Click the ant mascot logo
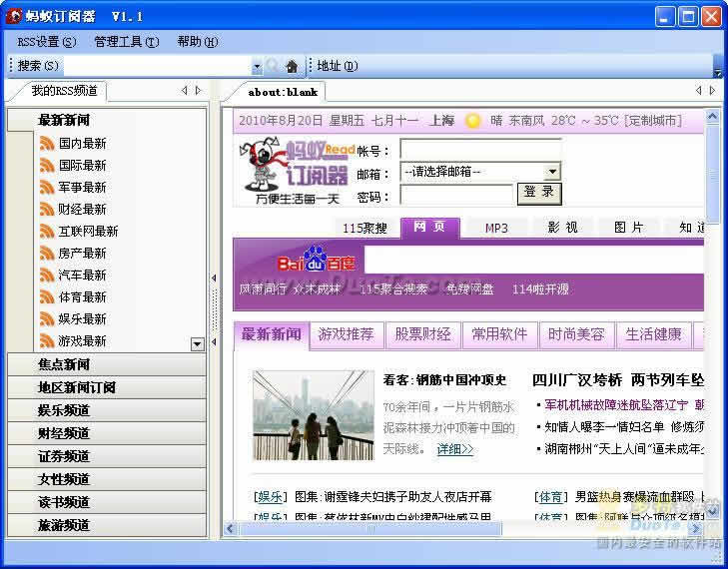 point(261,165)
